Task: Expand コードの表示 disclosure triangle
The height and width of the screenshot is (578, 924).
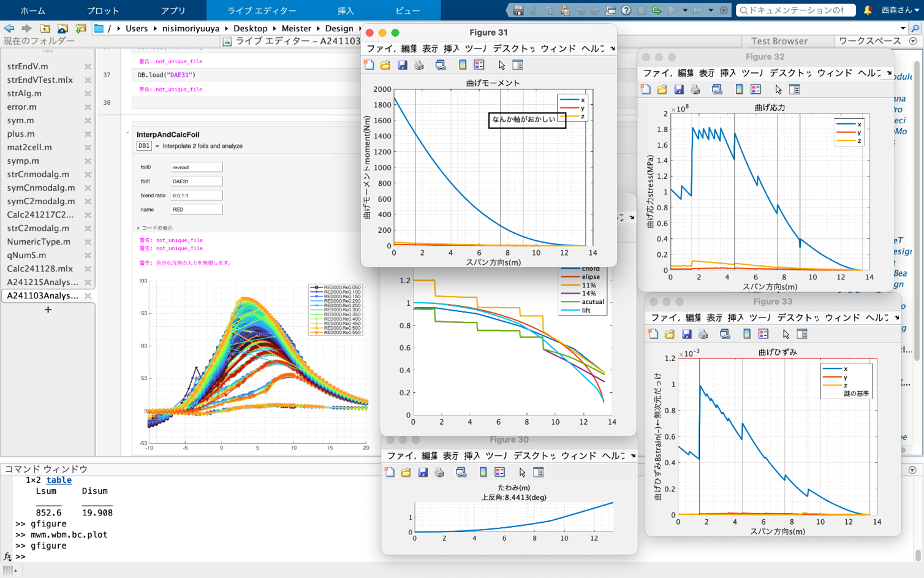Action: pyautogui.click(x=138, y=228)
